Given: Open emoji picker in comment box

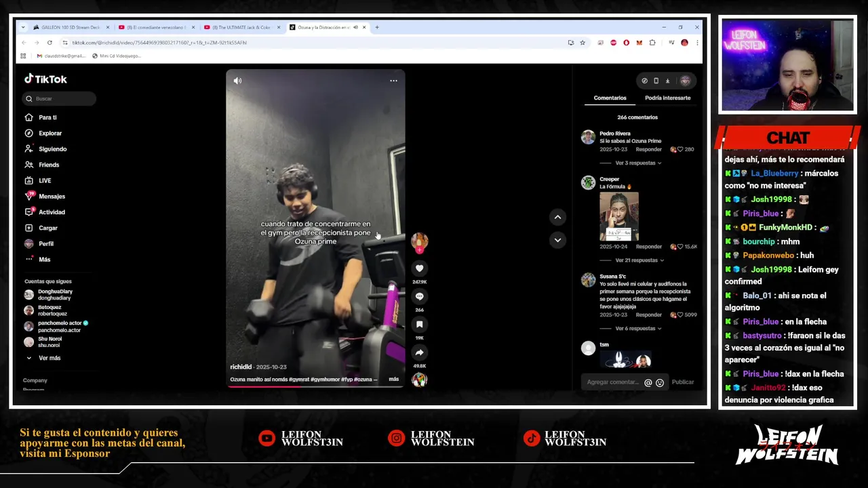Looking at the screenshot, I should point(659,383).
